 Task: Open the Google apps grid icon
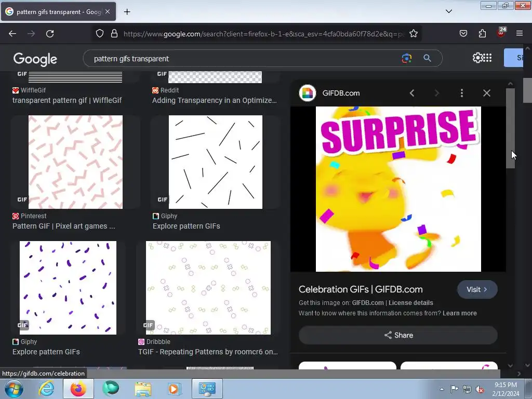[x=487, y=58]
